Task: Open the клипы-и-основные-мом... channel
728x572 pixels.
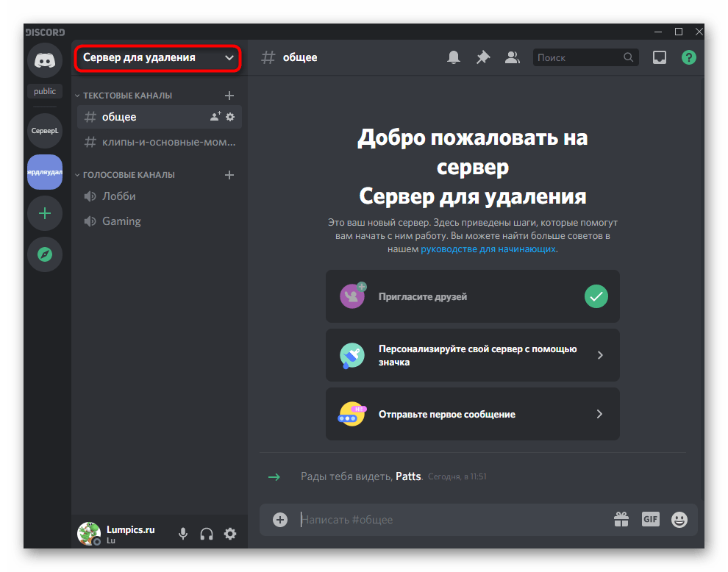Action: coord(160,142)
